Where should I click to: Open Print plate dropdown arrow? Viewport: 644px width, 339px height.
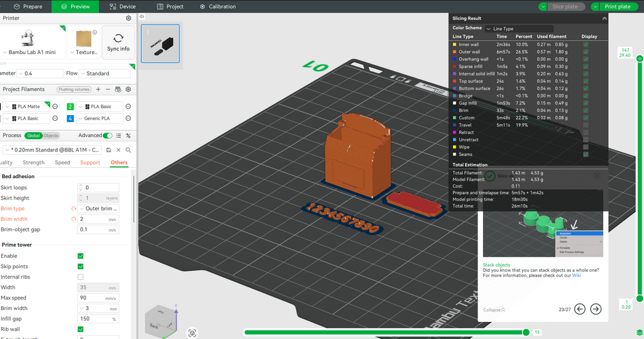pos(595,6)
